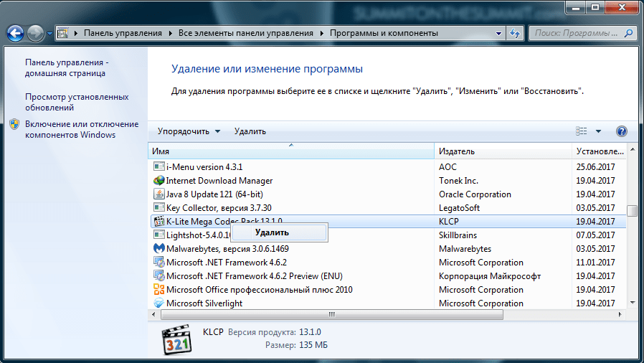The image size is (644, 363).
Task: Select 'Malwarebytes, версия 3.0.6.1469' entry
Action: point(227,249)
